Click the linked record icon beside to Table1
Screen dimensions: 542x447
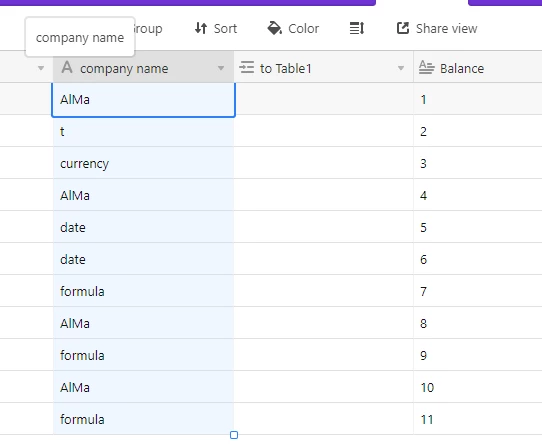247,67
